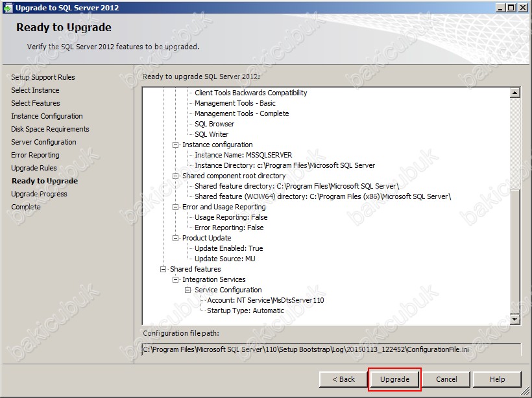Click the configuration file path field
The width and height of the screenshot is (532, 398).
(332, 349)
